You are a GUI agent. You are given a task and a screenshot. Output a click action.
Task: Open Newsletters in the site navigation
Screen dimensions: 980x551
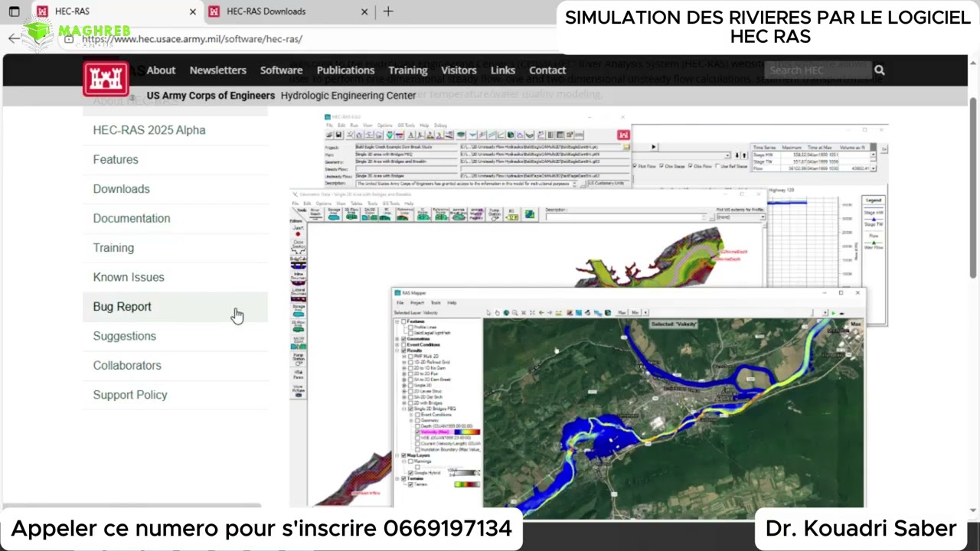point(218,70)
